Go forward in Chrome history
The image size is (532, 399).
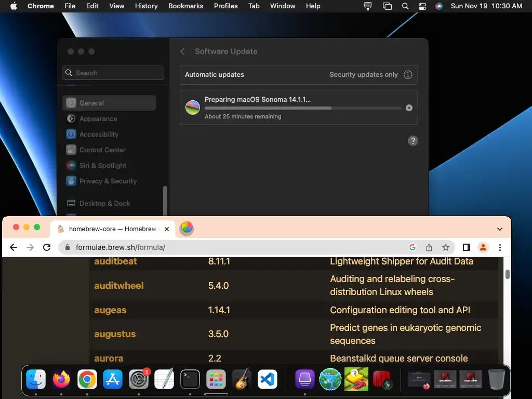(30, 247)
